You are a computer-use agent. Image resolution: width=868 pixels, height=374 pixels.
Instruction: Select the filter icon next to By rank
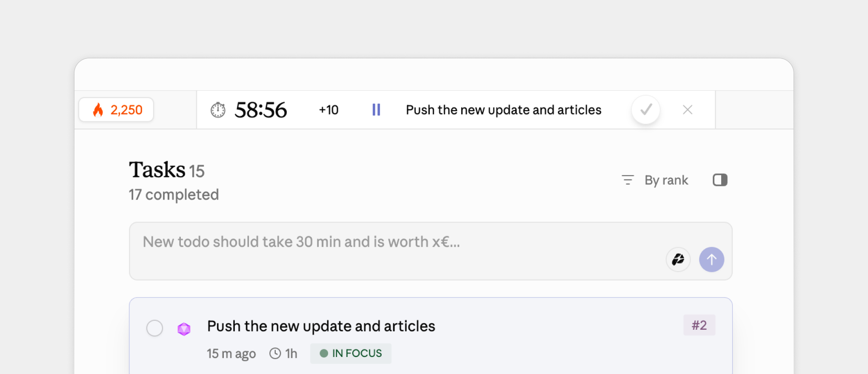pos(628,180)
